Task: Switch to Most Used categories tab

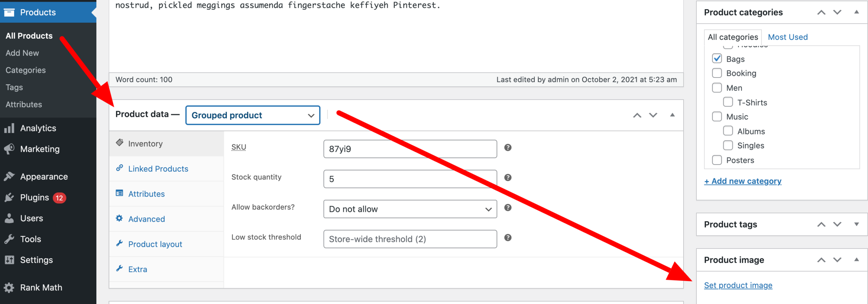Action: 788,37
